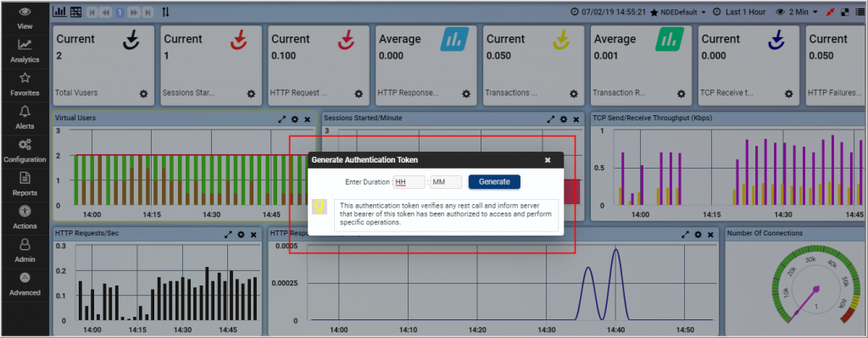This screenshot has width=868, height=338.
Task: Expand the NDEDefault favorites dropdown
Action: tap(678, 12)
